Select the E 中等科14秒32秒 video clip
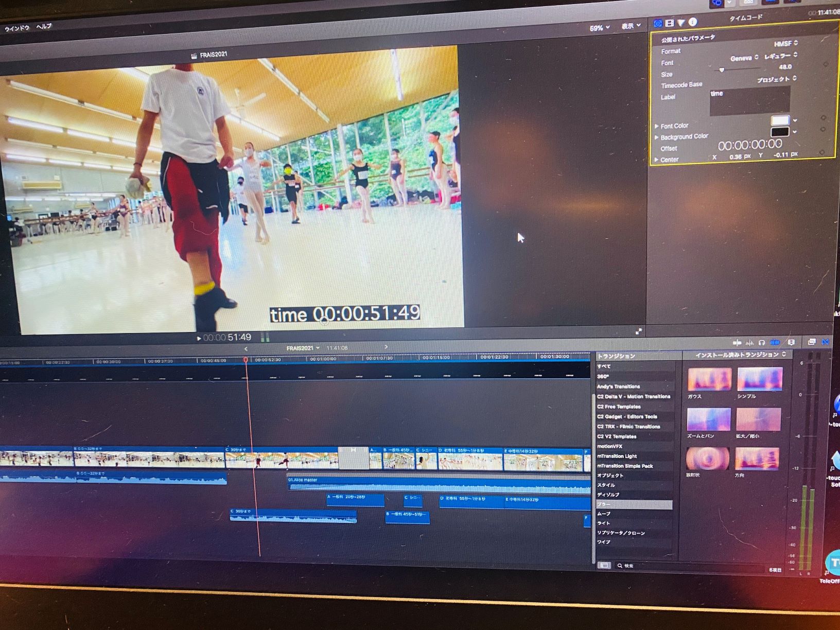This screenshot has height=630, width=840. (543, 460)
